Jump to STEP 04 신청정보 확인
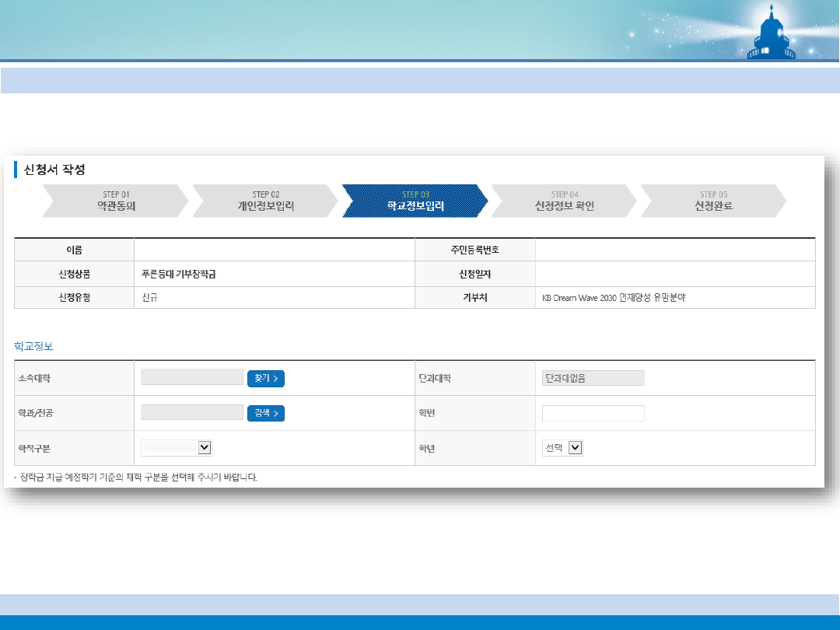Image resolution: width=840 pixels, height=630 pixels. tap(564, 201)
